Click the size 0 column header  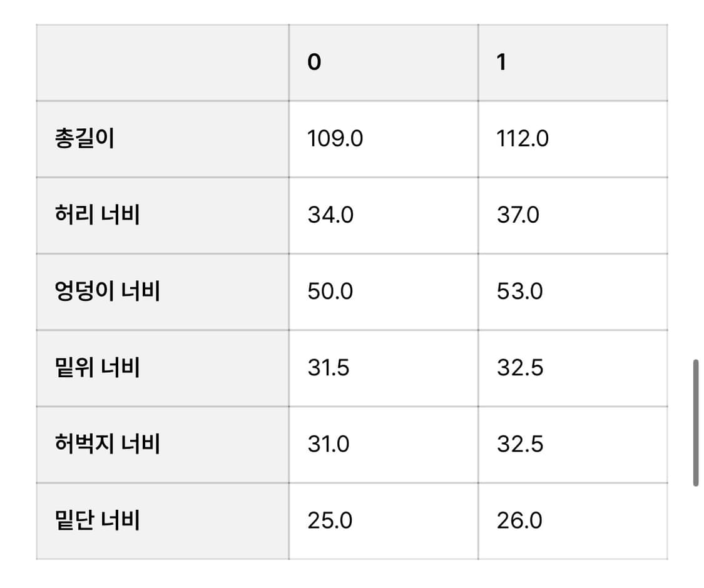314,63
